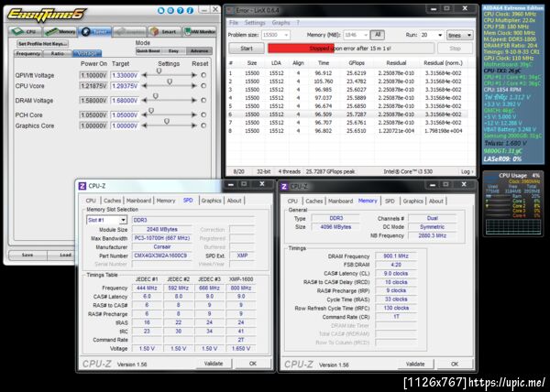Decrease QPI/Vtt Voltage with its left arrow
Image resolution: width=550 pixels, height=392 pixels.
click(144, 75)
